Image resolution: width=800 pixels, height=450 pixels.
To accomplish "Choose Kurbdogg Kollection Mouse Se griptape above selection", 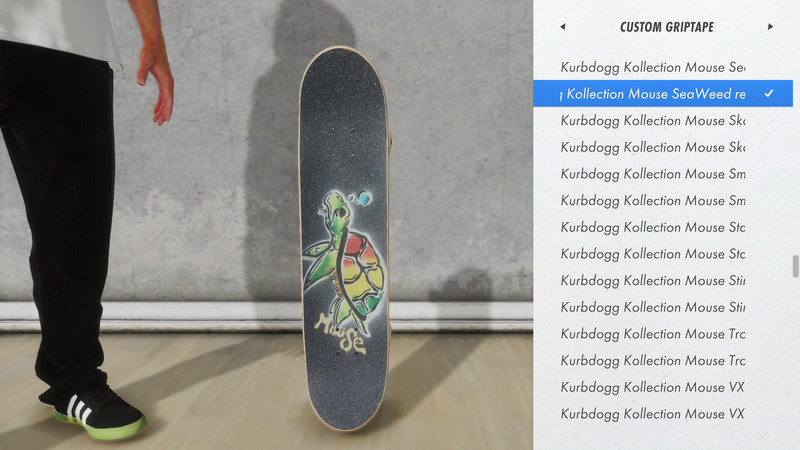I will tap(663, 67).
